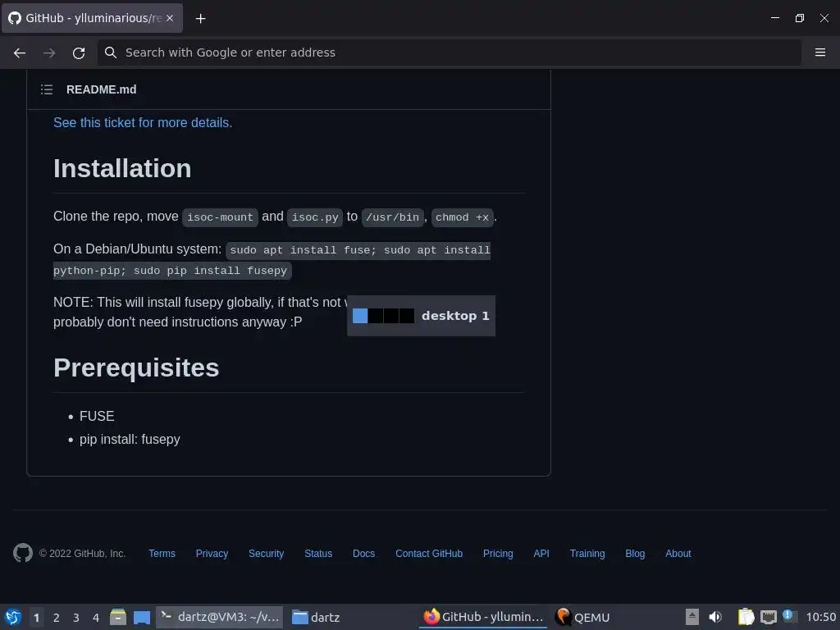This screenshot has width=840, height=630.
Task: Focus the address bar search field
Action: click(x=449, y=52)
